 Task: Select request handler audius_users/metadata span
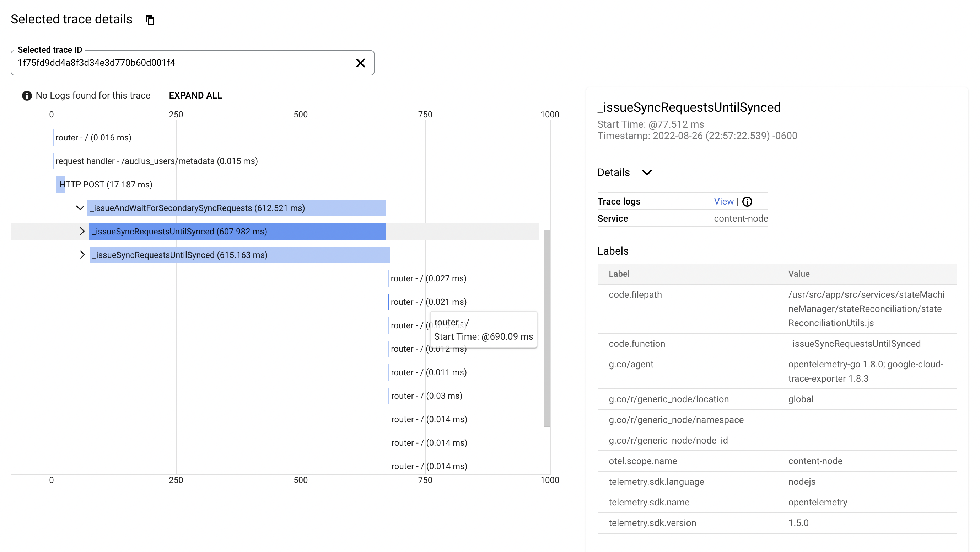pos(156,161)
